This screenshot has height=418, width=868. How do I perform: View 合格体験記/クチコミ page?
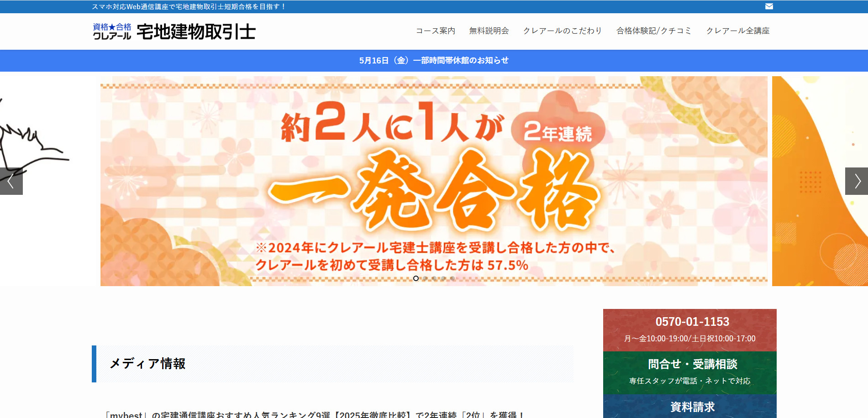click(654, 31)
